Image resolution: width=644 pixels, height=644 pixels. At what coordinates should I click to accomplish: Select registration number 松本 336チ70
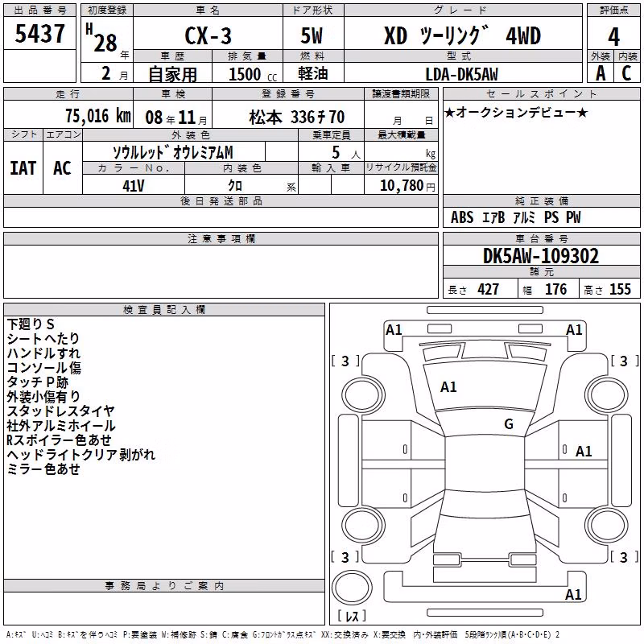coord(296,118)
